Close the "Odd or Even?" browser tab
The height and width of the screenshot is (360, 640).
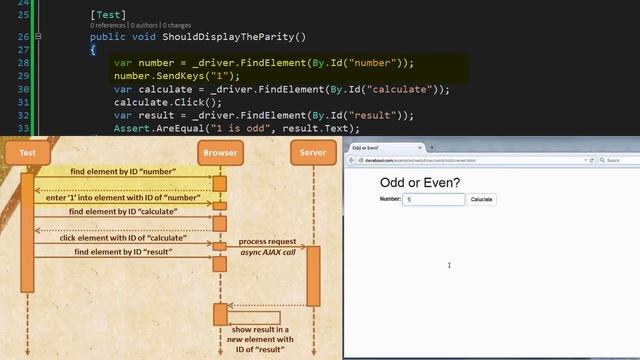420,147
